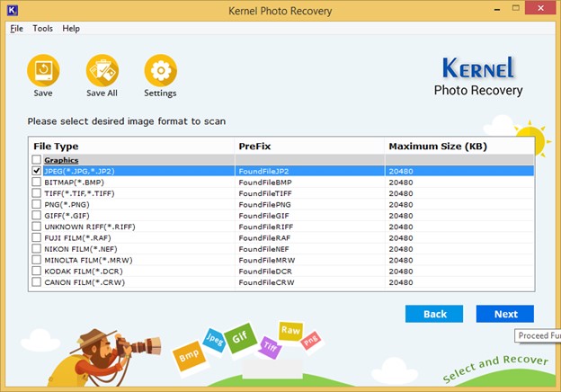Viewport: 561px width, 392px height.
Task: Open the Help menu
Action: pyautogui.click(x=71, y=29)
